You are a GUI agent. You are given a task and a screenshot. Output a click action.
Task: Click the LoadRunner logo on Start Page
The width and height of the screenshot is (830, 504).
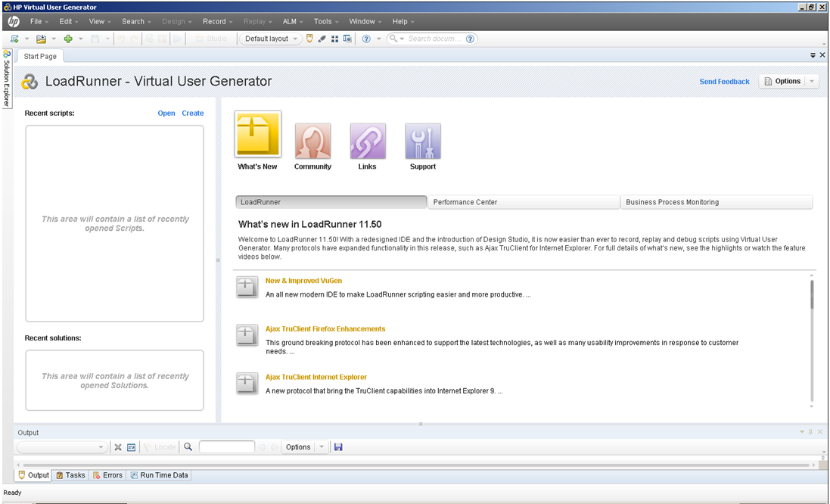pyautogui.click(x=30, y=82)
